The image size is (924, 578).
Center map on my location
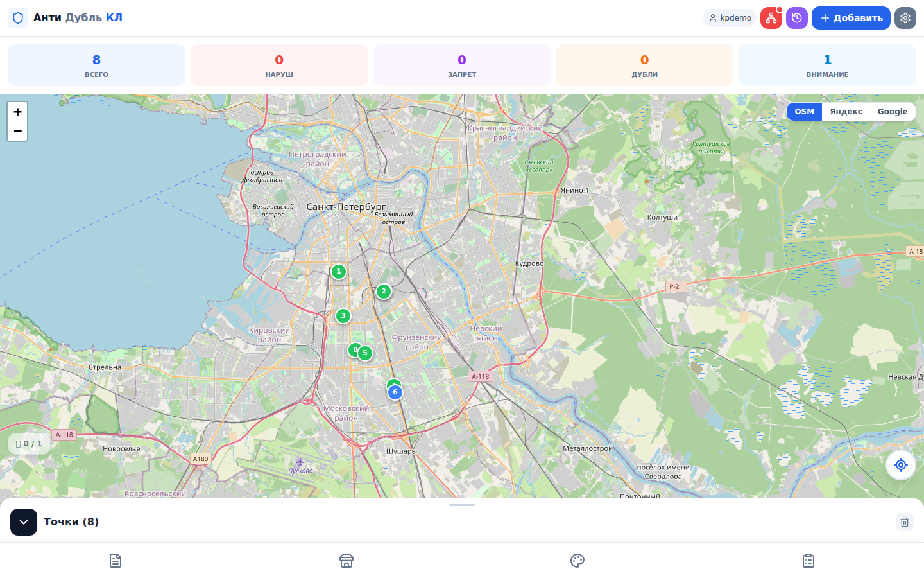(x=901, y=465)
